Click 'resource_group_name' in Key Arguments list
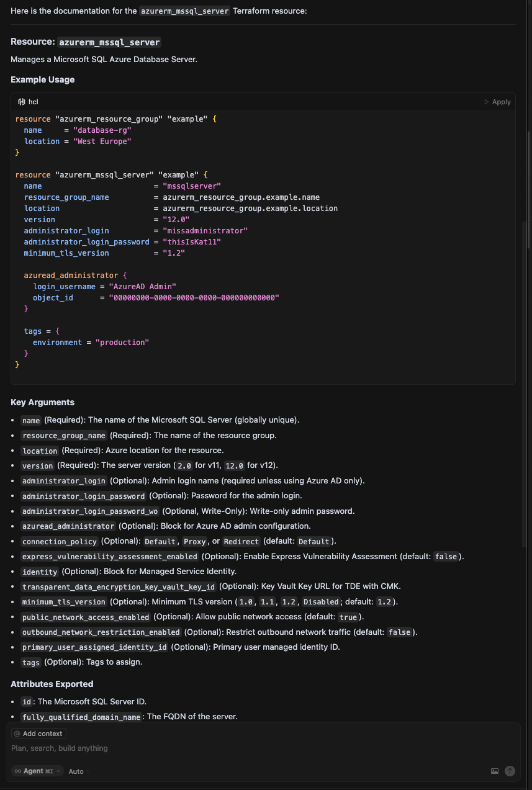The width and height of the screenshot is (532, 790). tap(64, 436)
